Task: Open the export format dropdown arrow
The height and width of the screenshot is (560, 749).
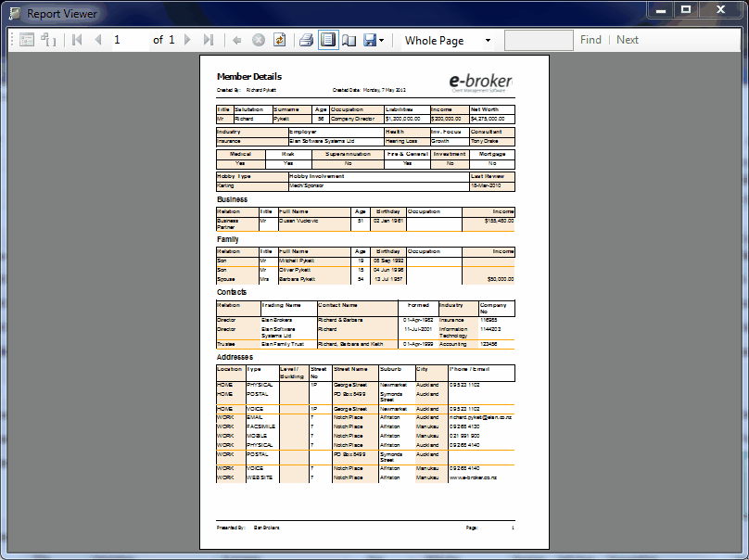Action: pos(381,41)
